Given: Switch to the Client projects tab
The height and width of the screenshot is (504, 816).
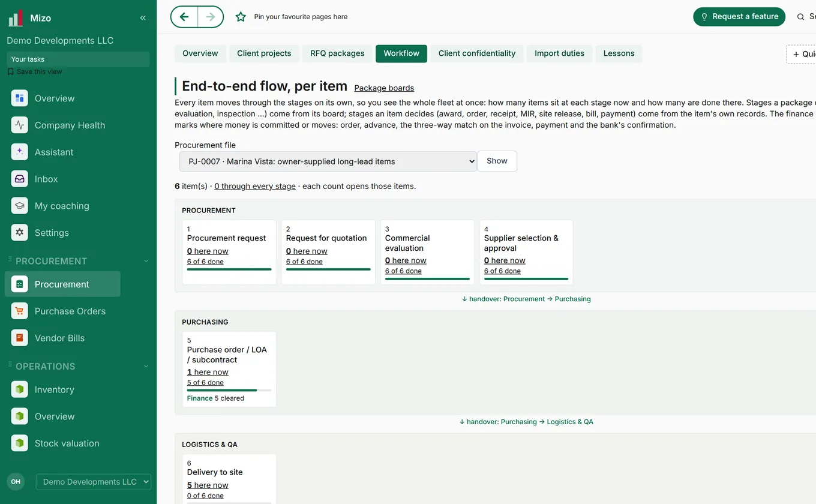Looking at the screenshot, I should (264, 53).
